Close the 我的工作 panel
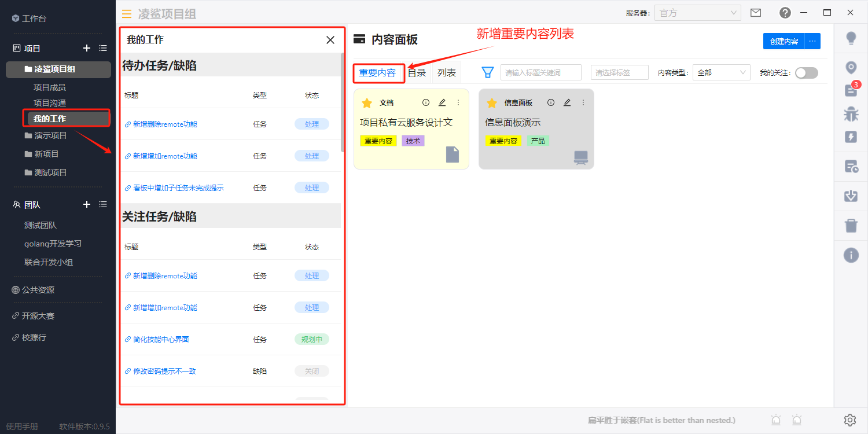 [x=330, y=40]
